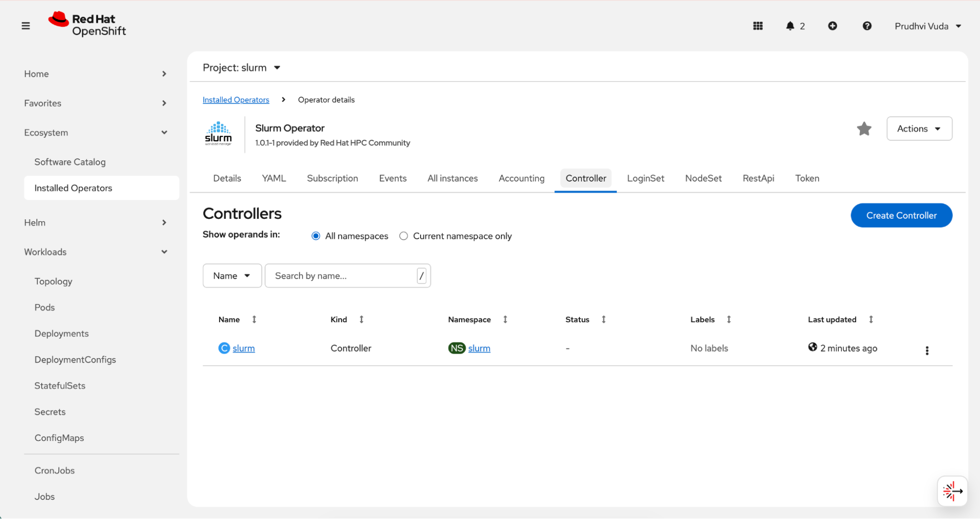
Task: Follow the Installed Operators breadcrumb link
Action: [236, 100]
